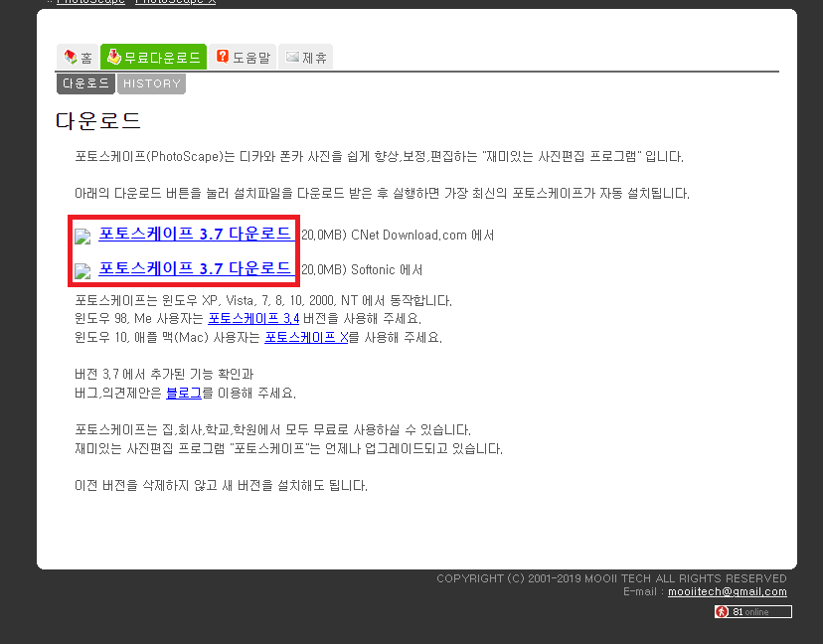Viewport: 823px width, 644px height.
Task: Click the copyright MOOII TECH text
Action: pos(611,578)
